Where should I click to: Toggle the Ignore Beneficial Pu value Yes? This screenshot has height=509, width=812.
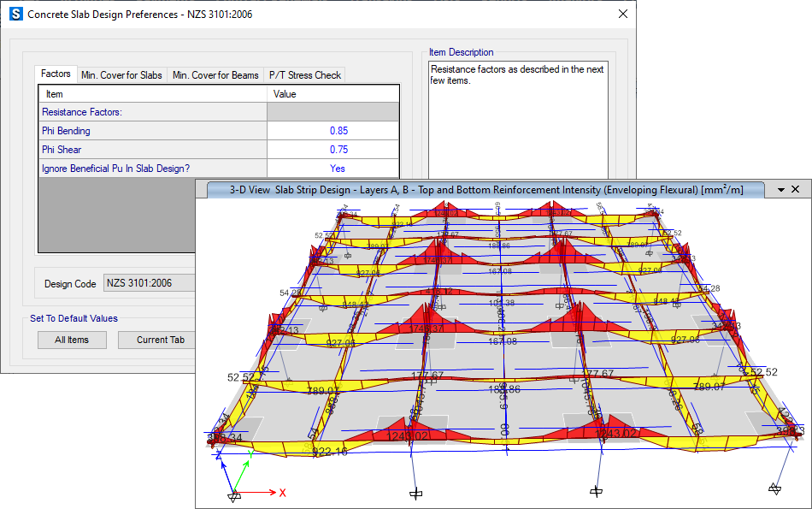click(338, 169)
